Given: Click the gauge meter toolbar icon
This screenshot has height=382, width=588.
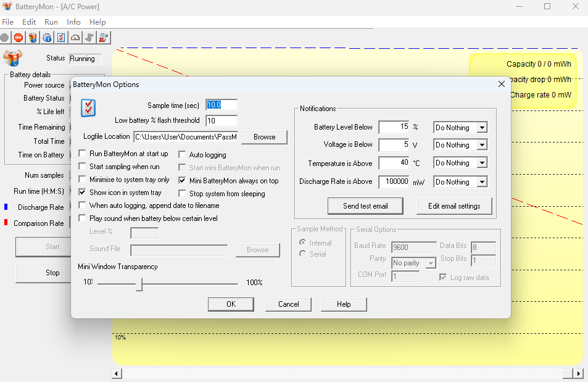Looking at the screenshot, I should (x=75, y=37).
